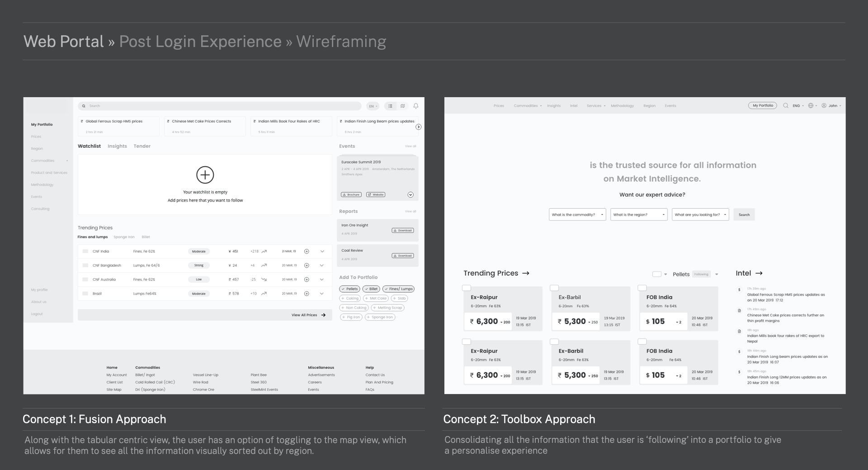Open Intel in the Concept 2 top navigation

click(574, 106)
